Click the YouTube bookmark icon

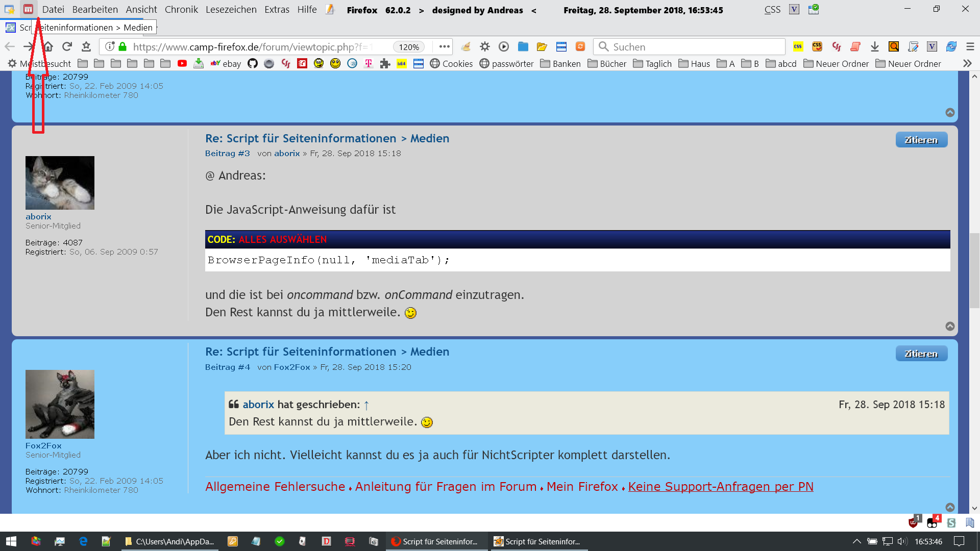(x=182, y=64)
